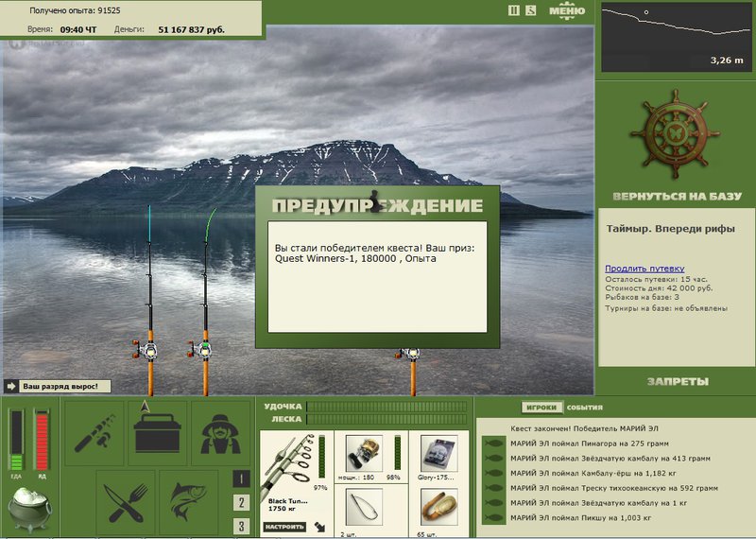Select rod slot 2
The image size is (756, 539).
[x=242, y=503]
